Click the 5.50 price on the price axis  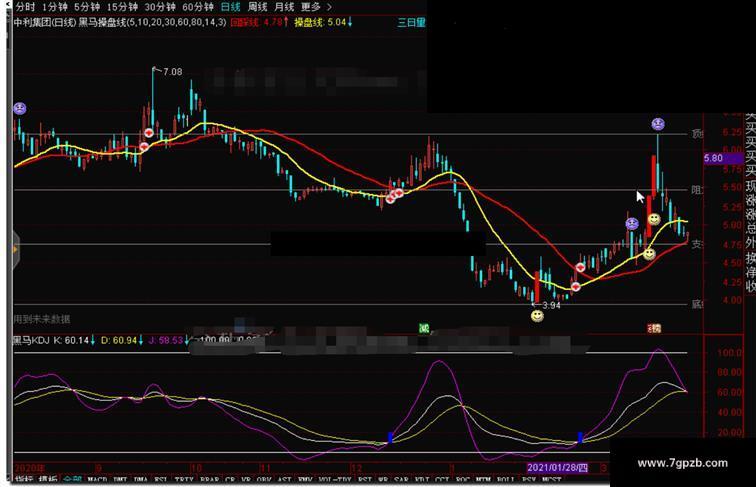coord(732,187)
